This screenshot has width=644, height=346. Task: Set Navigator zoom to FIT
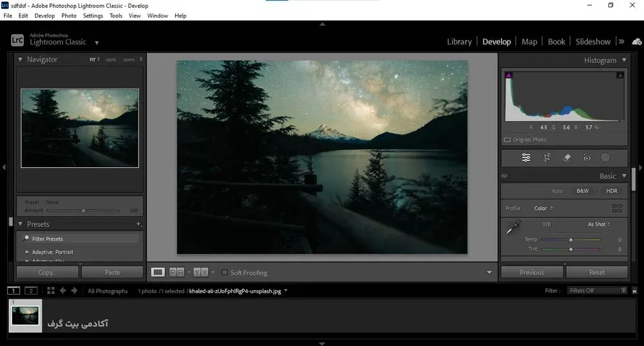click(x=93, y=59)
